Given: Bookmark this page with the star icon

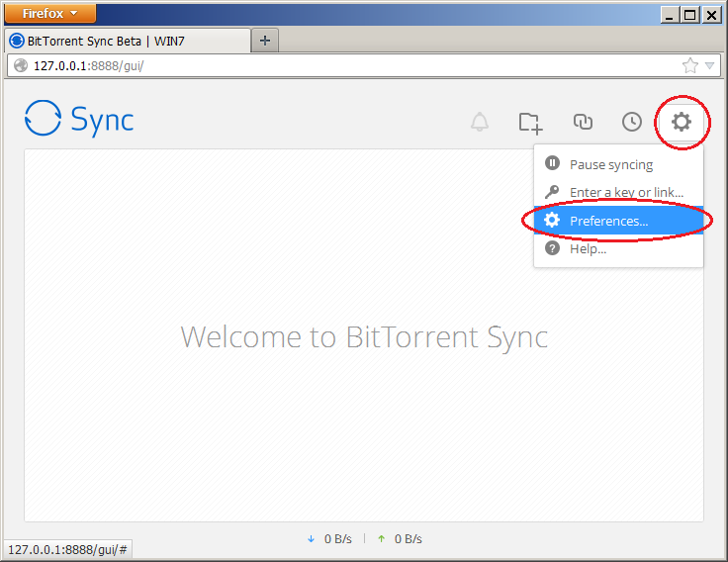Looking at the screenshot, I should tap(689, 66).
